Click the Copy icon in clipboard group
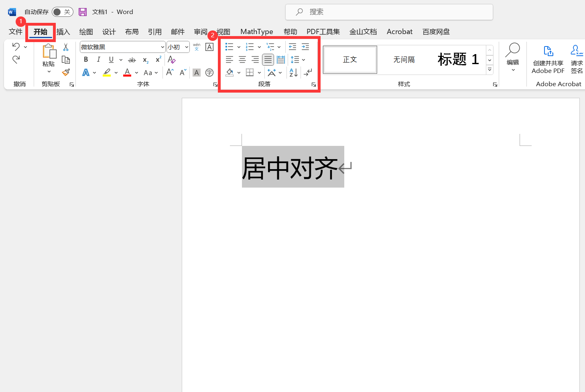This screenshot has height=392, width=585. [66, 60]
